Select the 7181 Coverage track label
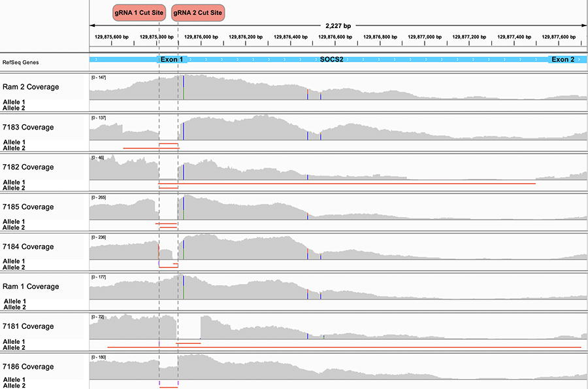The height and width of the screenshot is (389, 588). tap(28, 326)
